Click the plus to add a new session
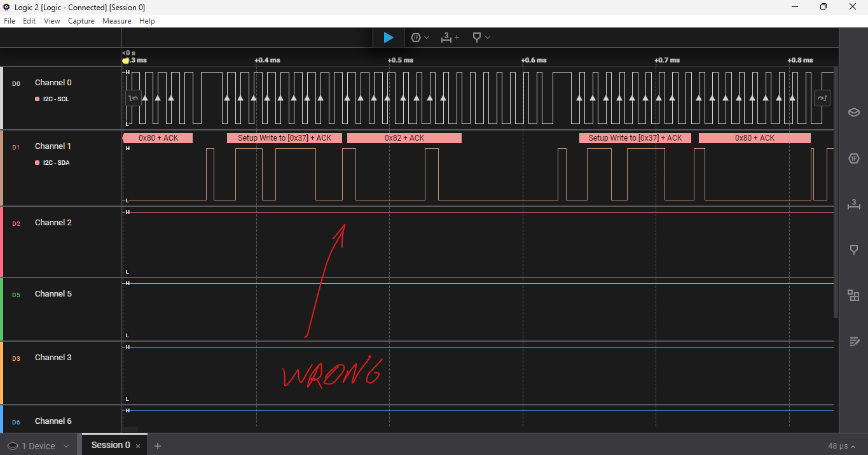This screenshot has height=455, width=868. [x=157, y=445]
